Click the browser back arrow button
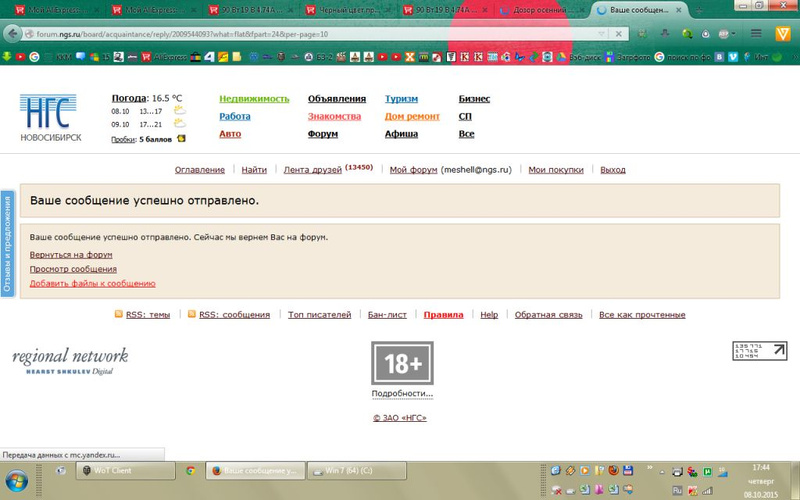The width and height of the screenshot is (800, 500). coord(14,33)
